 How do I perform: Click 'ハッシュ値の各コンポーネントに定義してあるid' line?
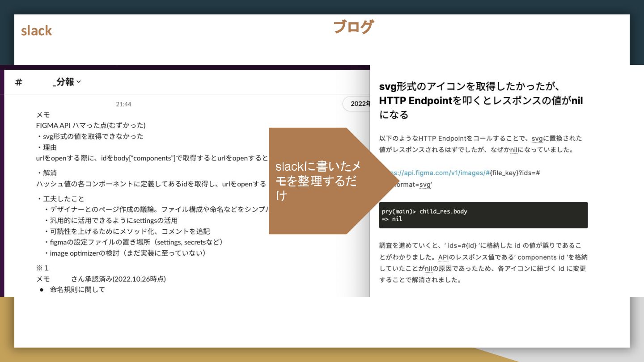click(151, 184)
